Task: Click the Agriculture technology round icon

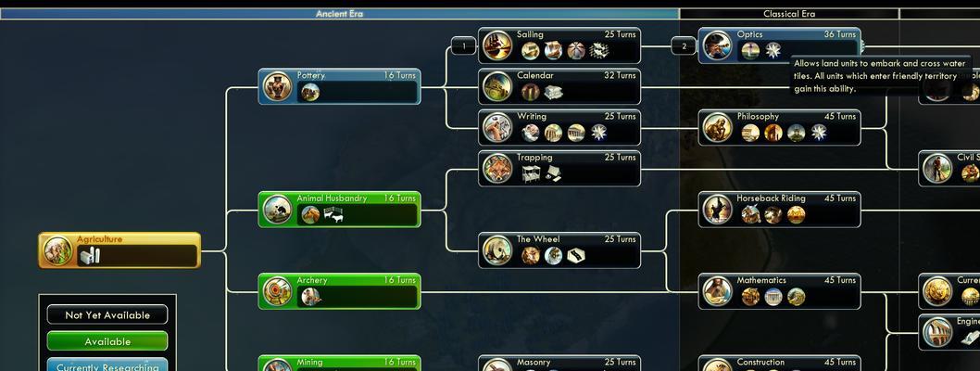Action: (57, 250)
